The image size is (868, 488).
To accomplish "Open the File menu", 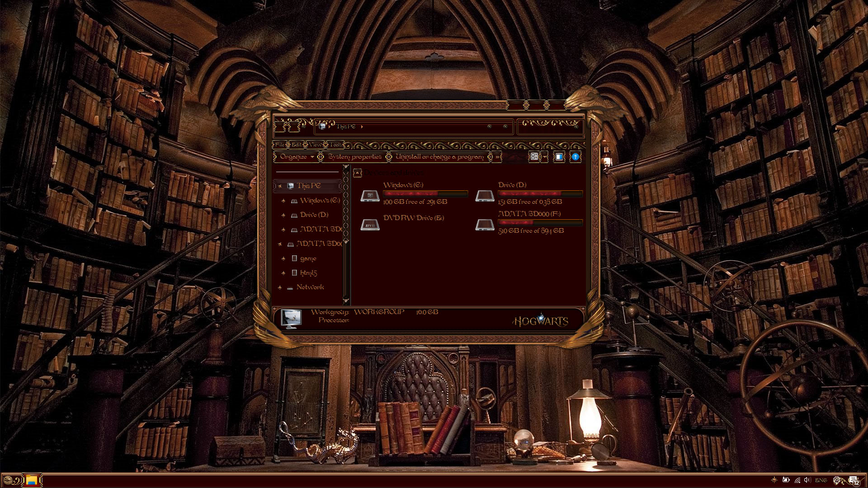I will coord(280,145).
